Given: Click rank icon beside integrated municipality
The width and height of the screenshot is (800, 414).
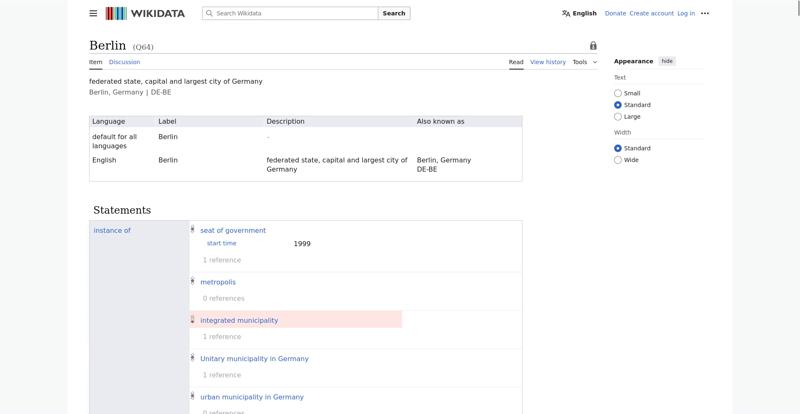Looking at the screenshot, I should tap(193, 320).
